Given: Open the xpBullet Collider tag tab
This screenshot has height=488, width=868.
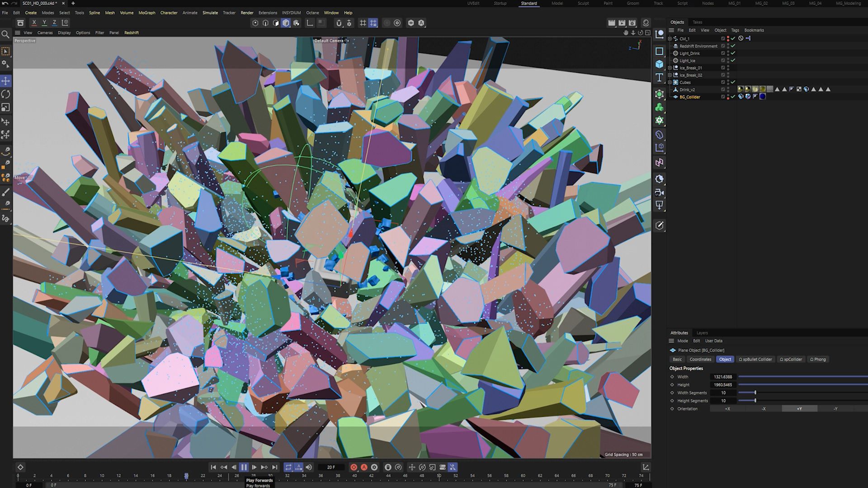Looking at the screenshot, I should tap(755, 359).
